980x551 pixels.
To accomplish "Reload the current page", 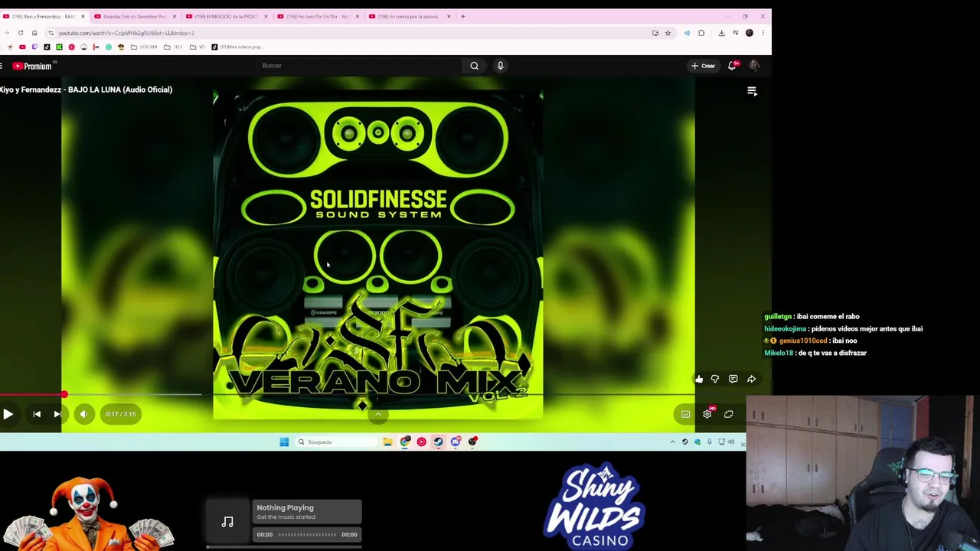I will point(21,33).
